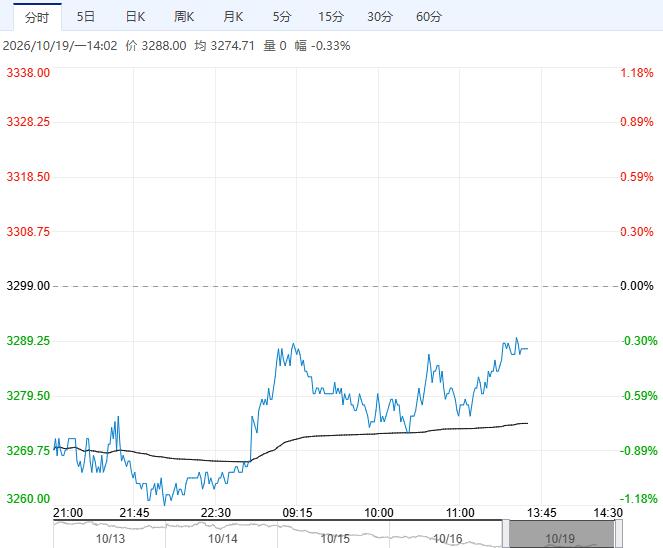Click the 3260.00 bottom price label
This screenshot has height=548, width=663.
tap(28, 499)
